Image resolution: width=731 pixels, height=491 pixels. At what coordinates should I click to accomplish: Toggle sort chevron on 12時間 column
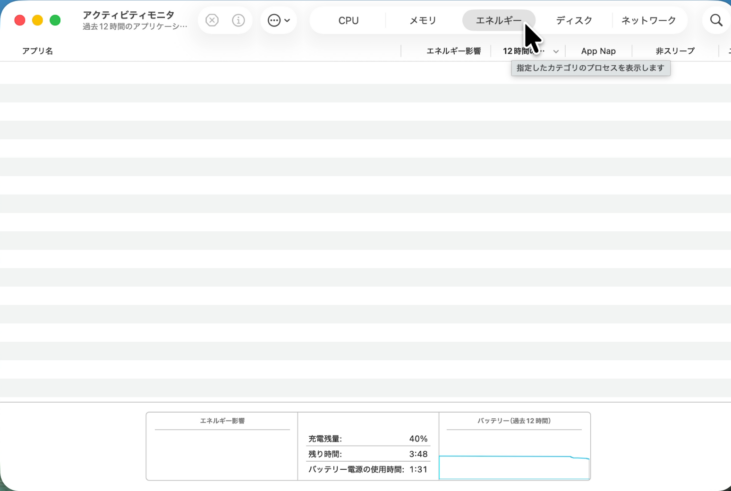pyautogui.click(x=556, y=51)
